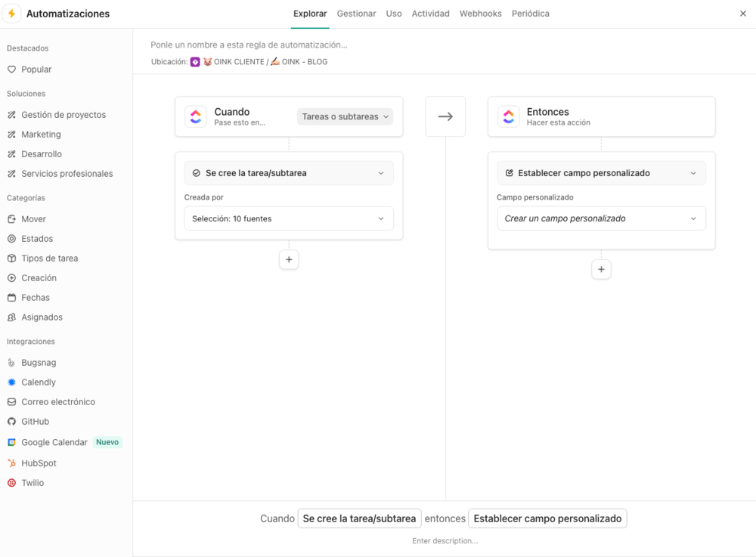
Task: Open the Twilio integration
Action: click(32, 482)
